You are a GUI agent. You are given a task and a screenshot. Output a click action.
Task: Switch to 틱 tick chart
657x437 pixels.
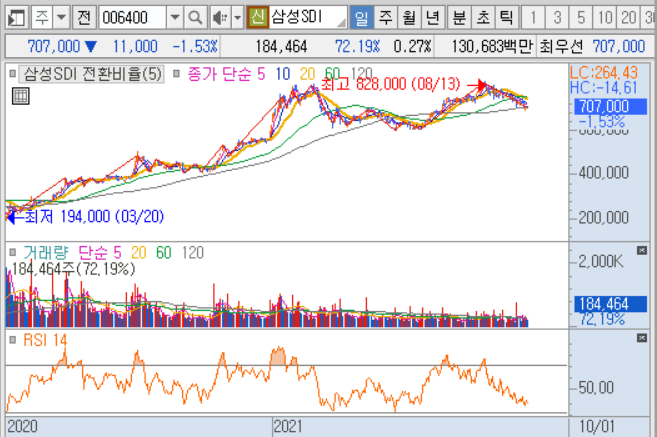pyautogui.click(x=507, y=18)
